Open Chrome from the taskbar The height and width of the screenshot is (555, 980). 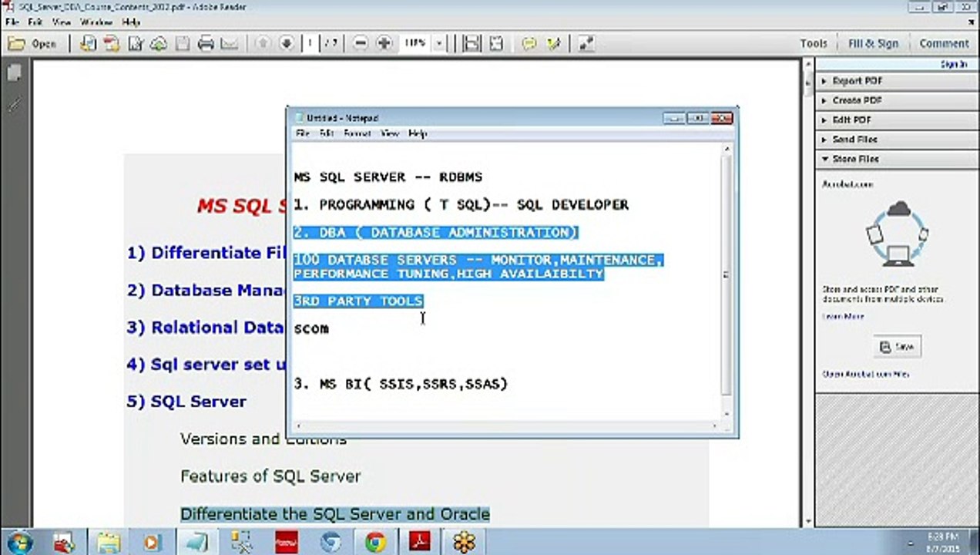coord(376,542)
